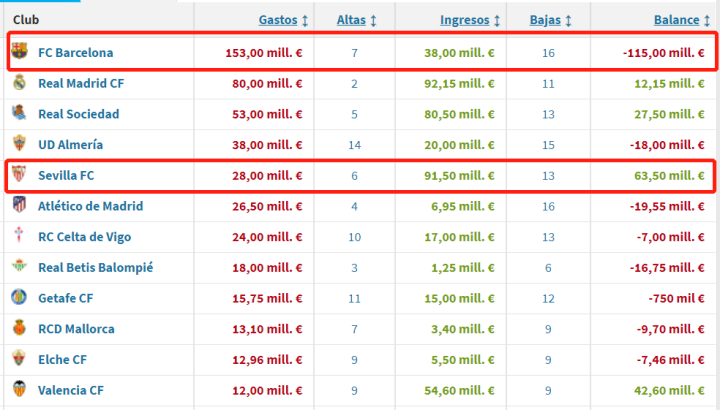This screenshot has width=720, height=410.
Task: Open the Atlético de Madrid link
Action: pyautogui.click(x=90, y=206)
